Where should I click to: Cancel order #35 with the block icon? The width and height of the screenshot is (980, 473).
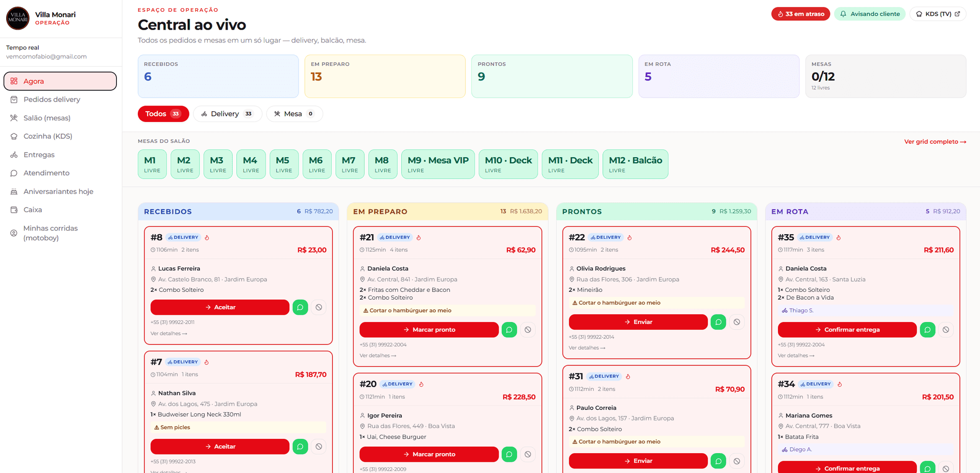946,330
